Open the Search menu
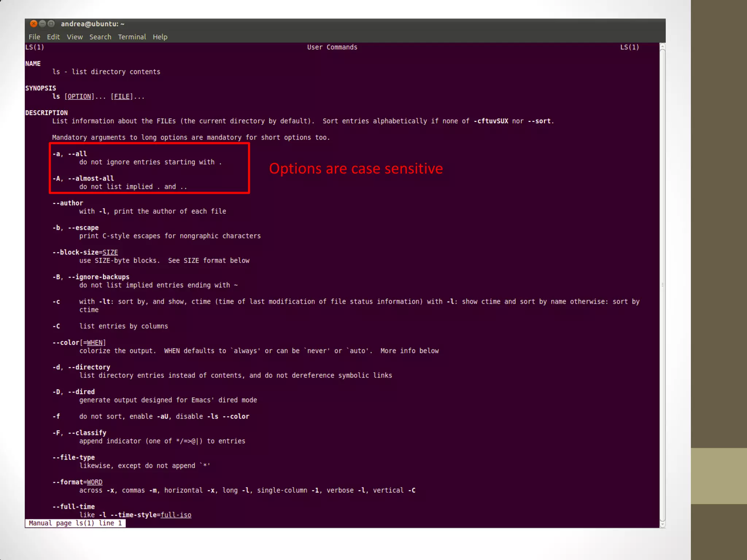Viewport: 747px width, 560px height. [x=100, y=37]
